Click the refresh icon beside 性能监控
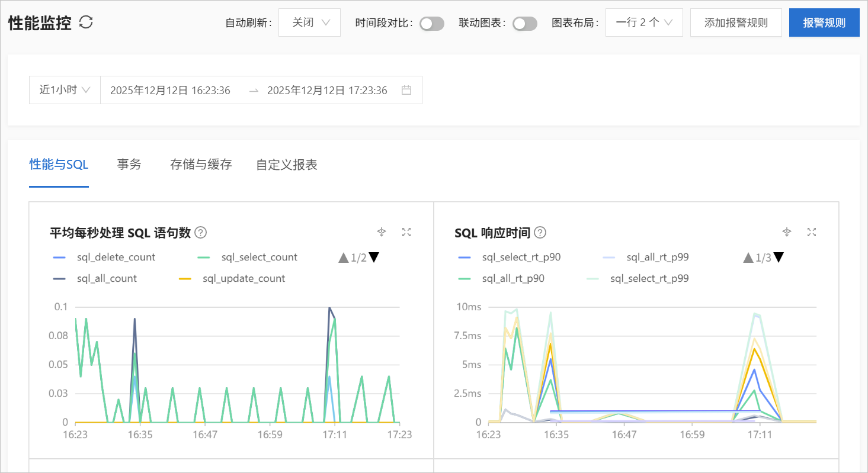Viewport: 868px width, 473px height. 86,22
